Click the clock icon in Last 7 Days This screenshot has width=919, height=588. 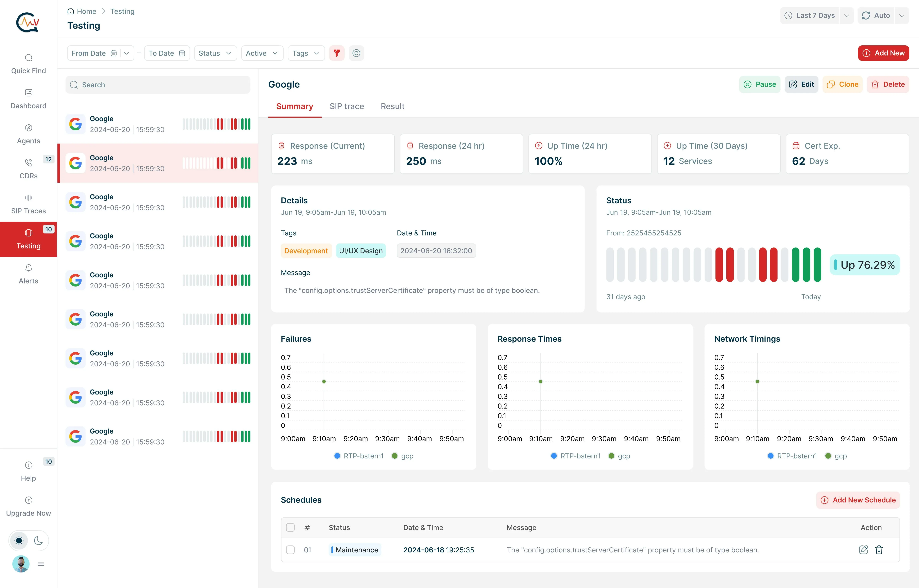pyautogui.click(x=788, y=16)
